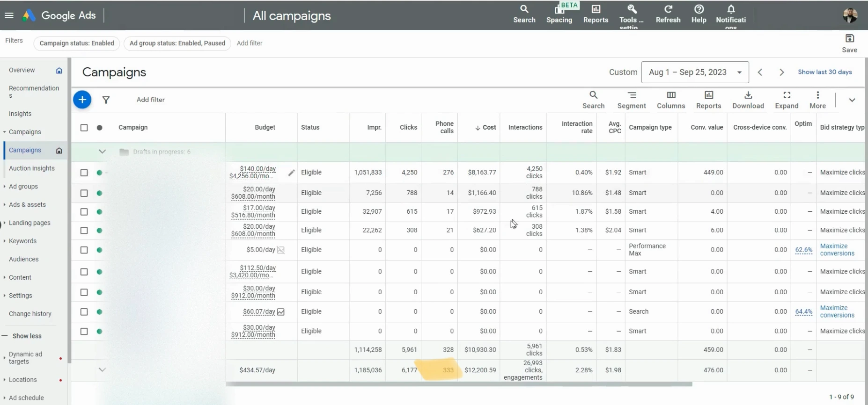Sort by the Clicks column header

[x=408, y=128]
